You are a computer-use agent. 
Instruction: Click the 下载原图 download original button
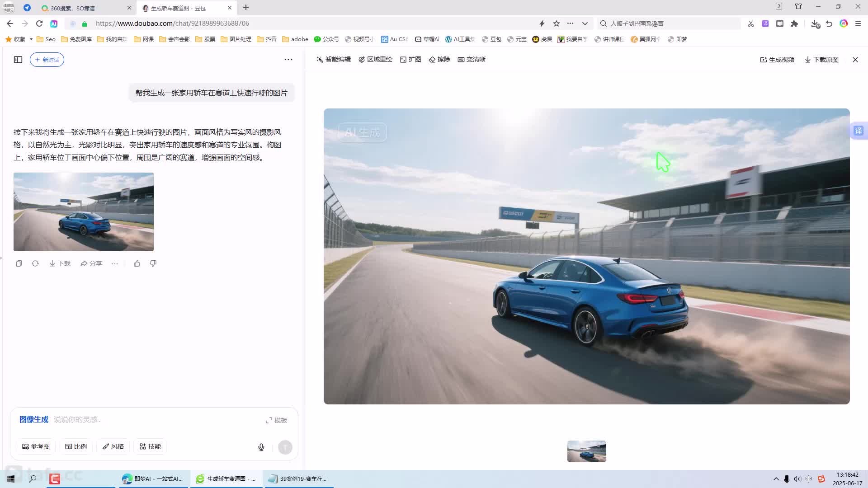tap(821, 60)
